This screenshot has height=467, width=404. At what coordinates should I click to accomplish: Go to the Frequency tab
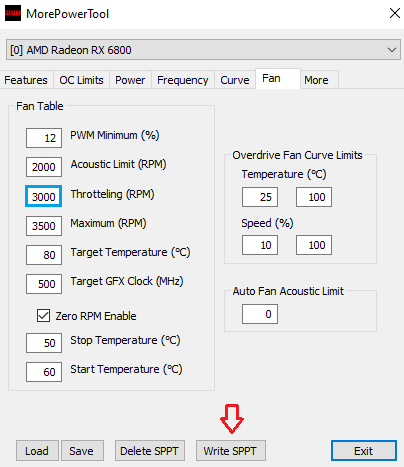183,80
